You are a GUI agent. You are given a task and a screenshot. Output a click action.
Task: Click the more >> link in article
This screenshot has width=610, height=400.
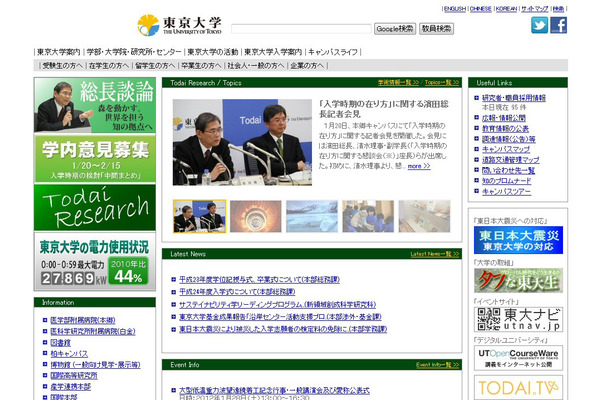(x=419, y=166)
